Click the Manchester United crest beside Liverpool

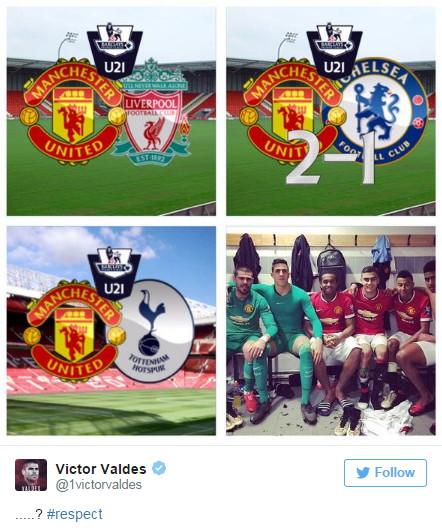[72, 111]
